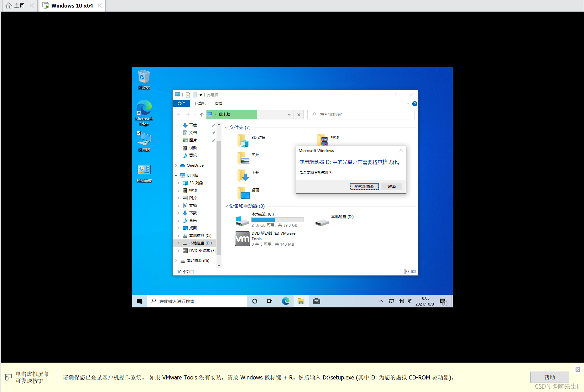Close the Microsoft Windows format dialog
Viewport: 584px width, 392px height.
[x=401, y=151]
